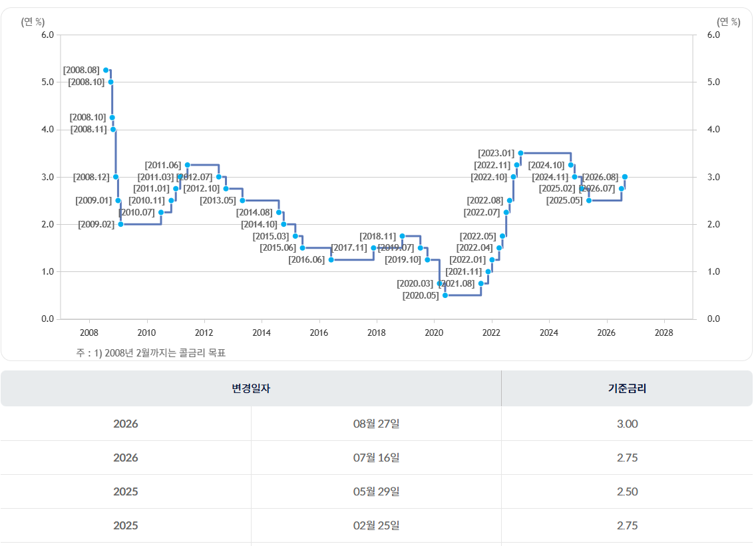Select the [2025.05] data point

point(589,200)
